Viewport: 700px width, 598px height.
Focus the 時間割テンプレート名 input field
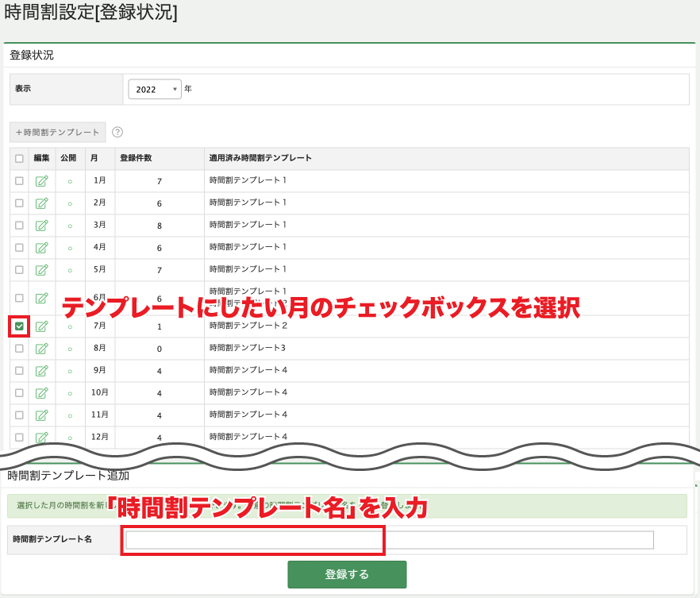[389, 540]
